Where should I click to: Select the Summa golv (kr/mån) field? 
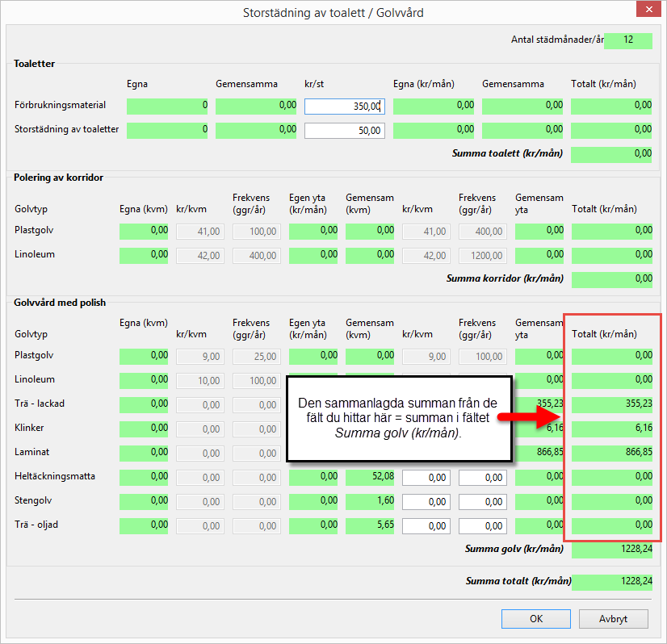coord(611,550)
